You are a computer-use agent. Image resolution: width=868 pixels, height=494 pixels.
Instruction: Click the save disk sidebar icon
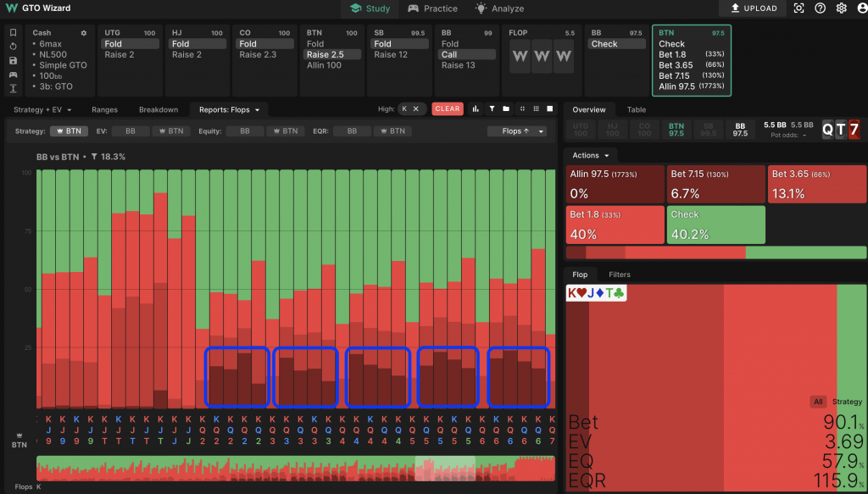click(x=14, y=61)
